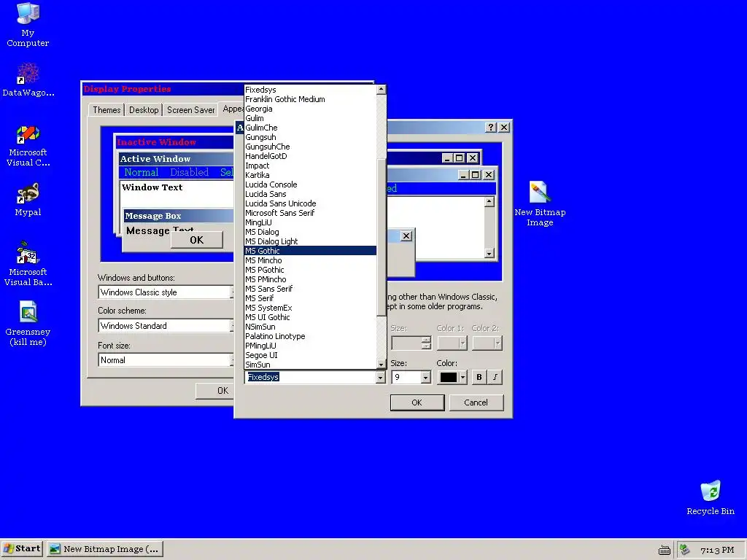Screen dimensions: 747x560
Task: Select Microsoft Visual Basic desktop icon
Action: pos(28,264)
